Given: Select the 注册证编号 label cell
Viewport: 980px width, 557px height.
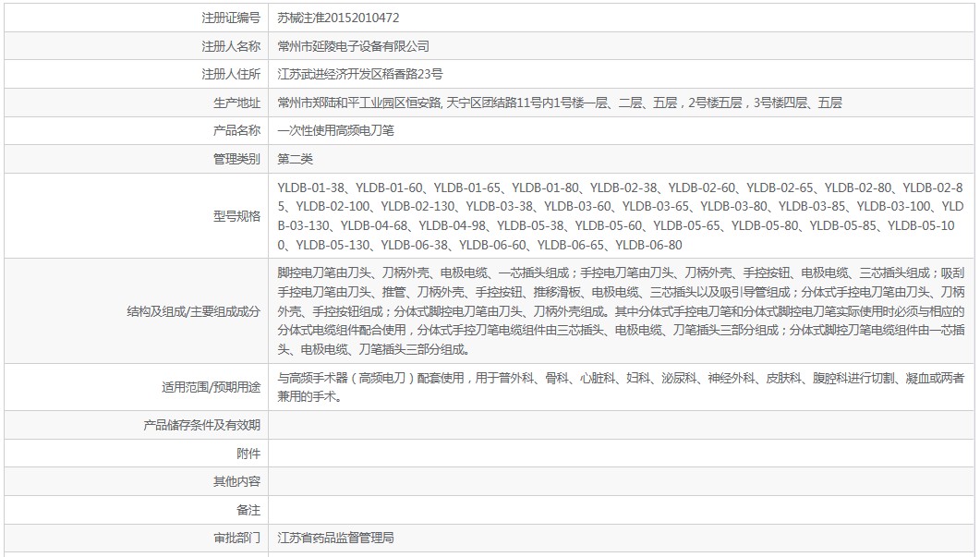Looking at the screenshot, I should [x=231, y=18].
